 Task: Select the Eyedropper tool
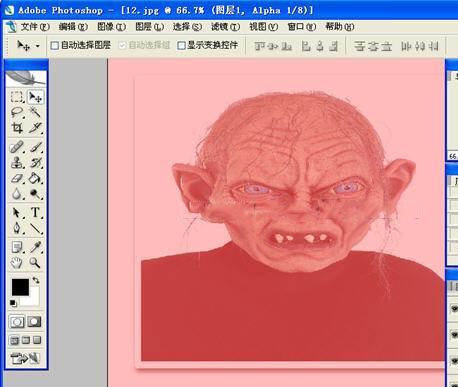[35, 247]
